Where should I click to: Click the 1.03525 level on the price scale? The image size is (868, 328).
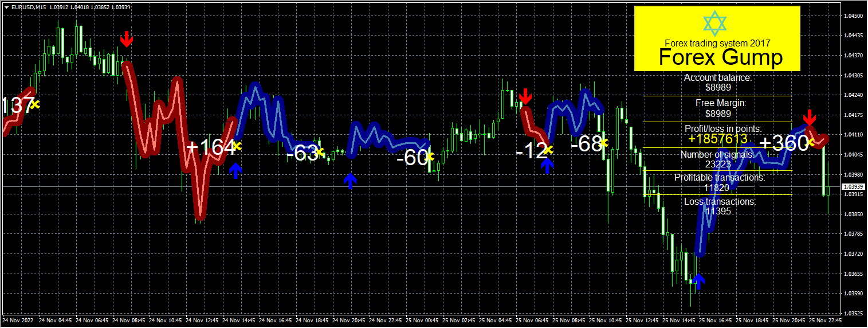(853, 313)
